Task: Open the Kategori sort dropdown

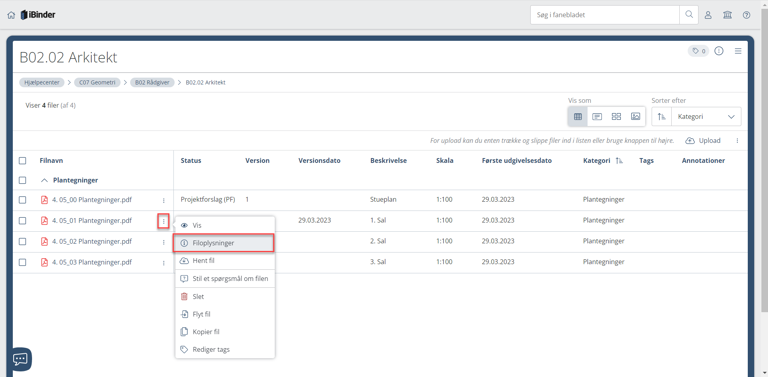Action: click(706, 117)
